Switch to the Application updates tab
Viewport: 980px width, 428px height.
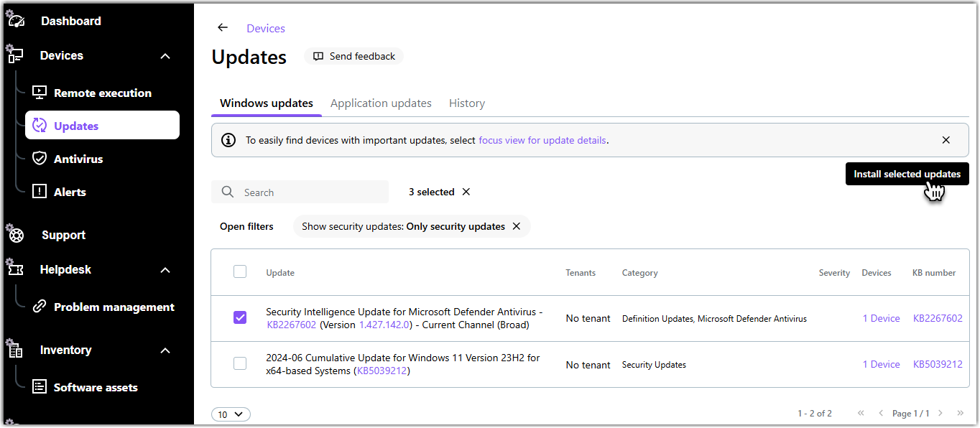click(381, 103)
